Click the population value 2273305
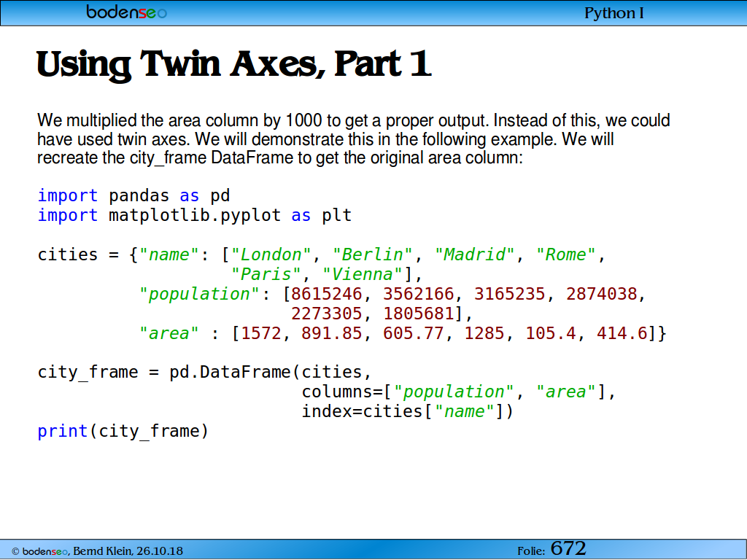The width and height of the screenshot is (747, 560). point(326,314)
